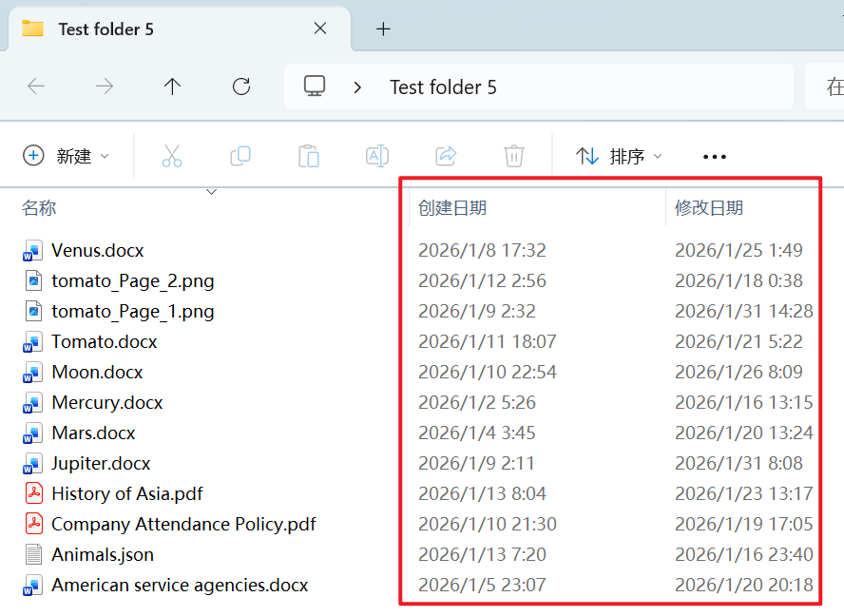Click the Share icon on the toolbar
Viewport: 844px width, 616px height.
[445, 156]
